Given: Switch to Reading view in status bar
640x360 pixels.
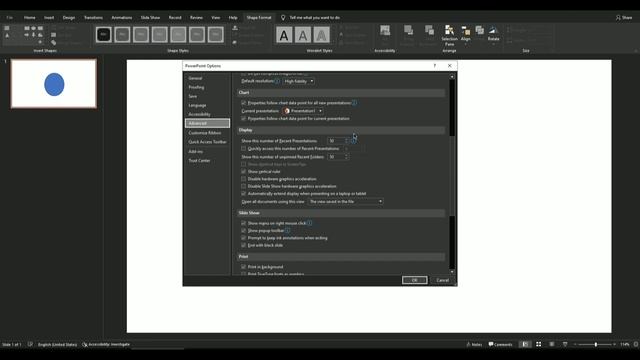Looking at the screenshot, I should [552, 344].
